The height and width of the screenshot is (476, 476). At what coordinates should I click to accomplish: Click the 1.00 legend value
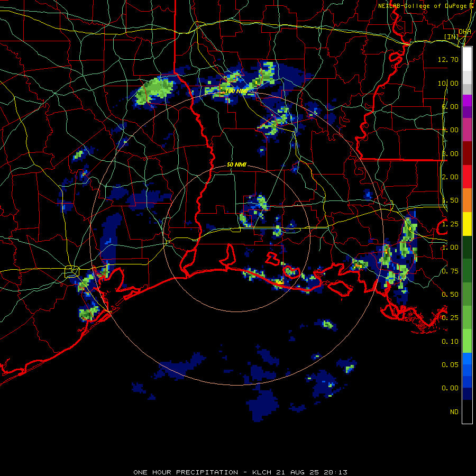[450, 248]
